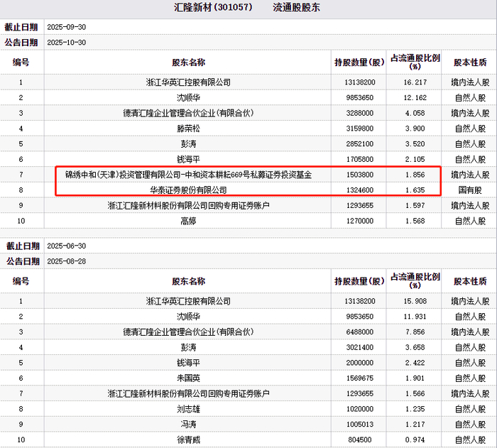
Task: Click the percentage value '1.597'
Action: (415, 205)
